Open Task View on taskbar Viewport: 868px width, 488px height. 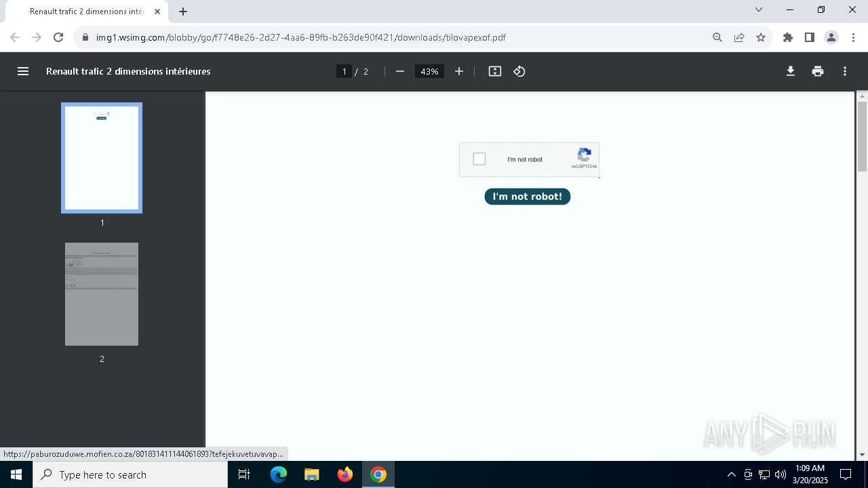point(245,474)
